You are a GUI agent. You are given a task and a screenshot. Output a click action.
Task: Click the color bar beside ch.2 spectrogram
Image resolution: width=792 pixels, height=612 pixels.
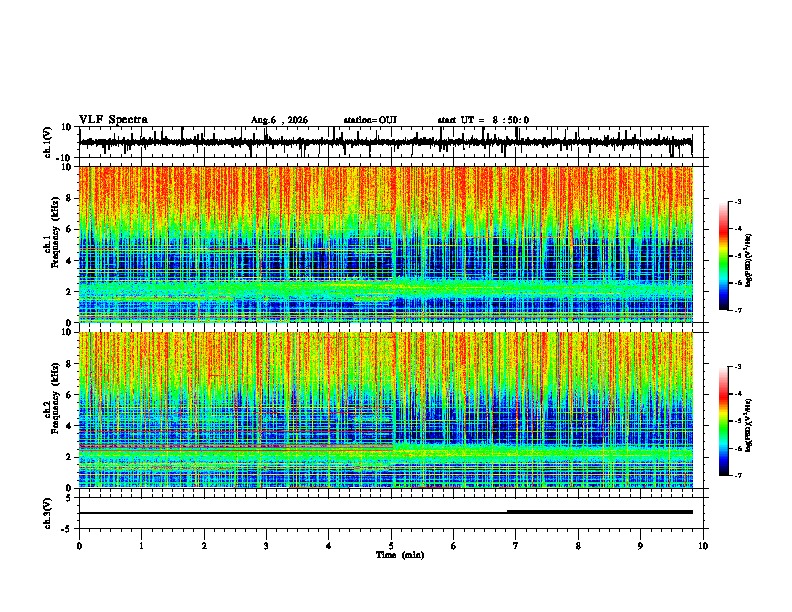tap(723, 421)
